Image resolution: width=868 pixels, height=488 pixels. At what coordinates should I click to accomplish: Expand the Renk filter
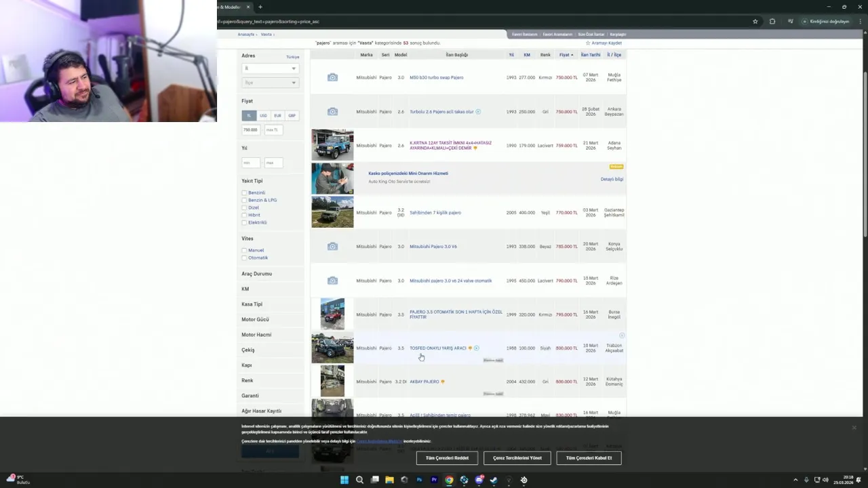pyautogui.click(x=248, y=380)
